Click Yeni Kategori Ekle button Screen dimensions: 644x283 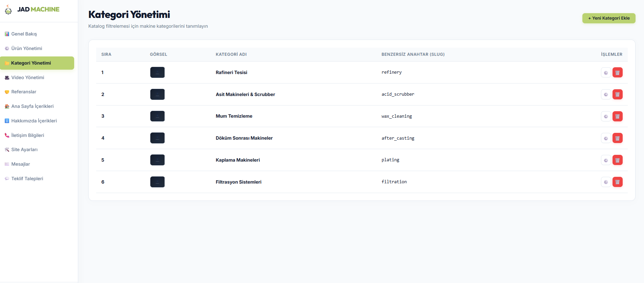pos(609,18)
